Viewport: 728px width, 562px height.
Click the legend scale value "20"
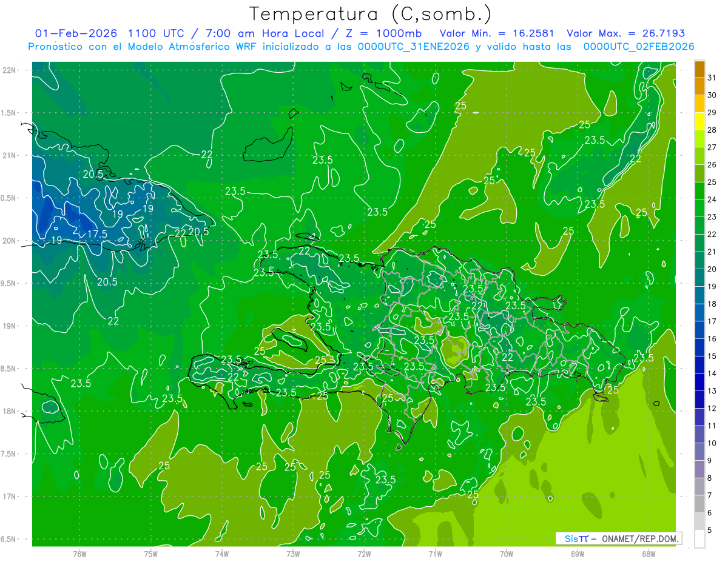712,269
